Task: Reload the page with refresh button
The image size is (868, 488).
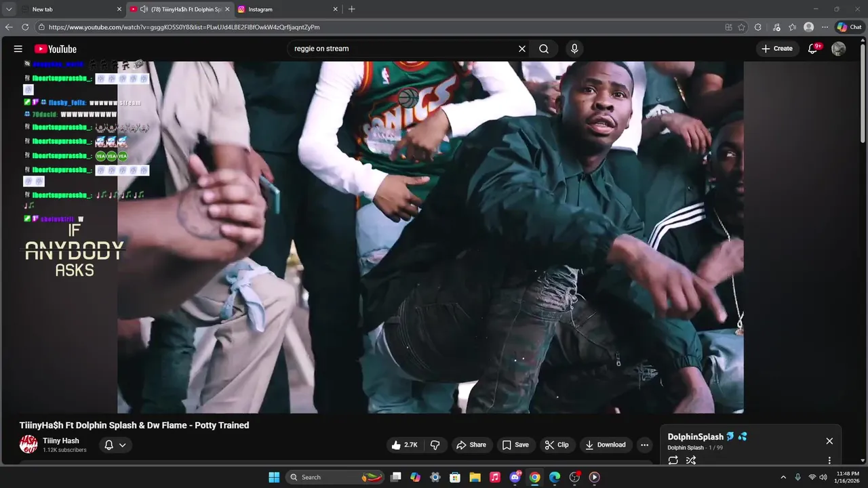Action: [25, 27]
